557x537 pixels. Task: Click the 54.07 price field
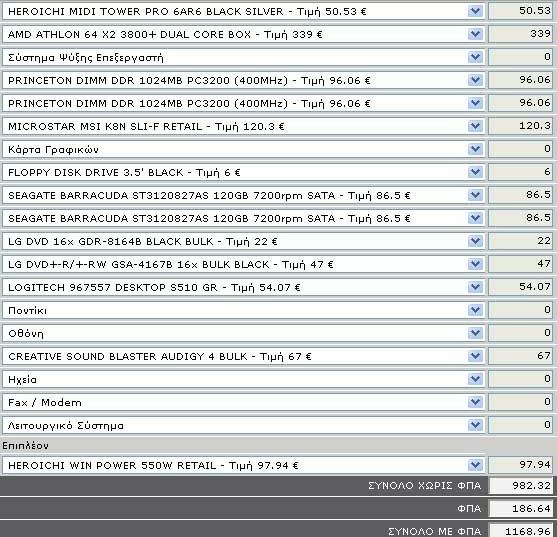click(520, 287)
